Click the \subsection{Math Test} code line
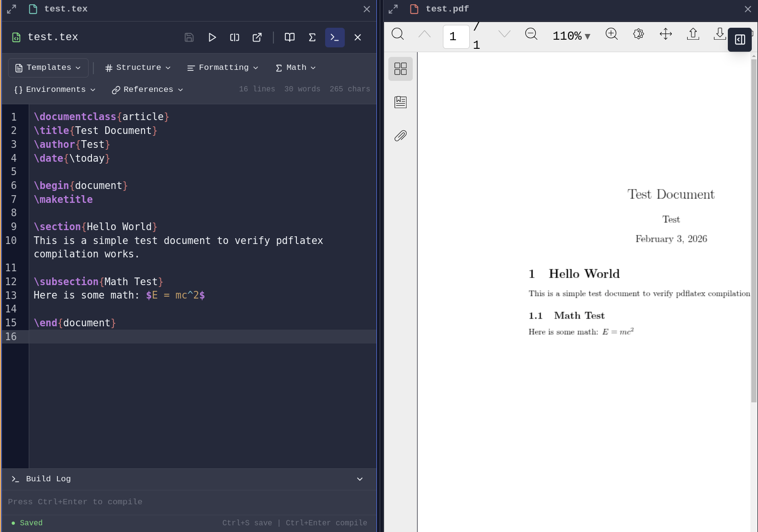758x532 pixels. coord(98,282)
